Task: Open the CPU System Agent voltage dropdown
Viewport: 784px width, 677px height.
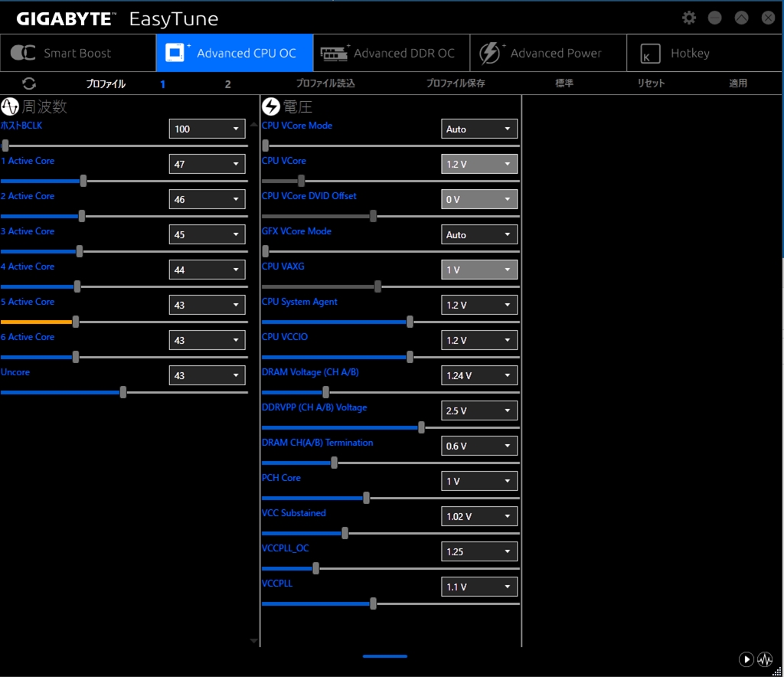Action: (x=479, y=305)
